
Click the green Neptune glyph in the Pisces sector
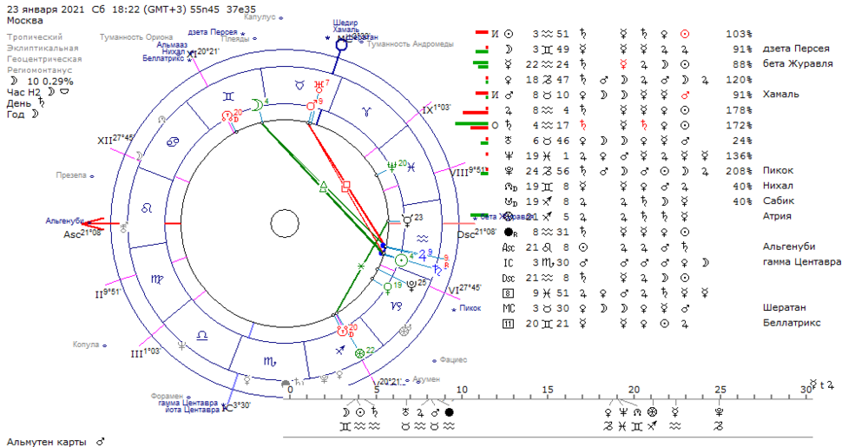click(392, 166)
